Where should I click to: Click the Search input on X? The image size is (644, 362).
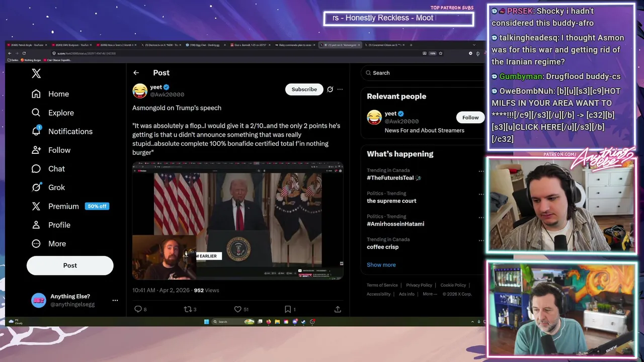tap(423, 73)
